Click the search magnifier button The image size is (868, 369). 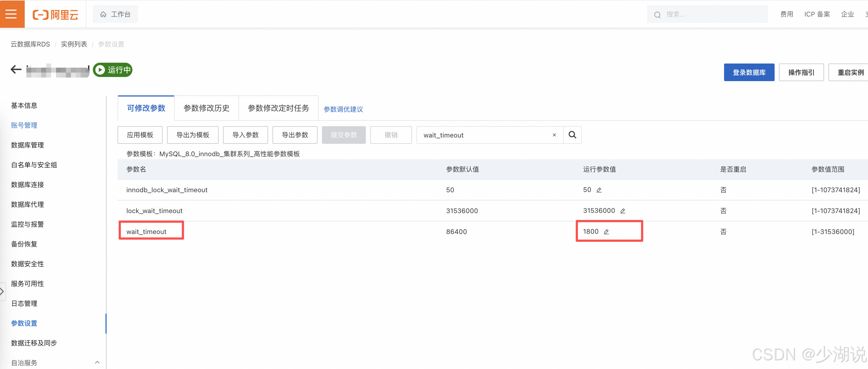click(x=572, y=135)
